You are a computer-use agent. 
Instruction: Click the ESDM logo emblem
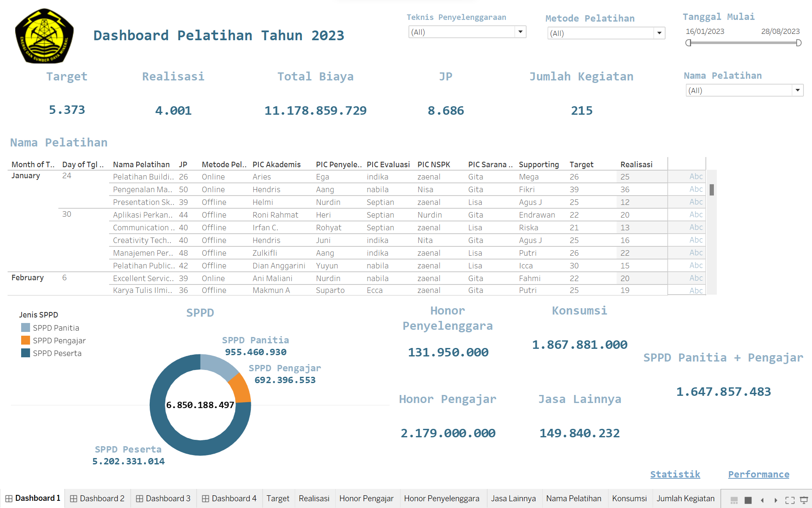(44, 36)
